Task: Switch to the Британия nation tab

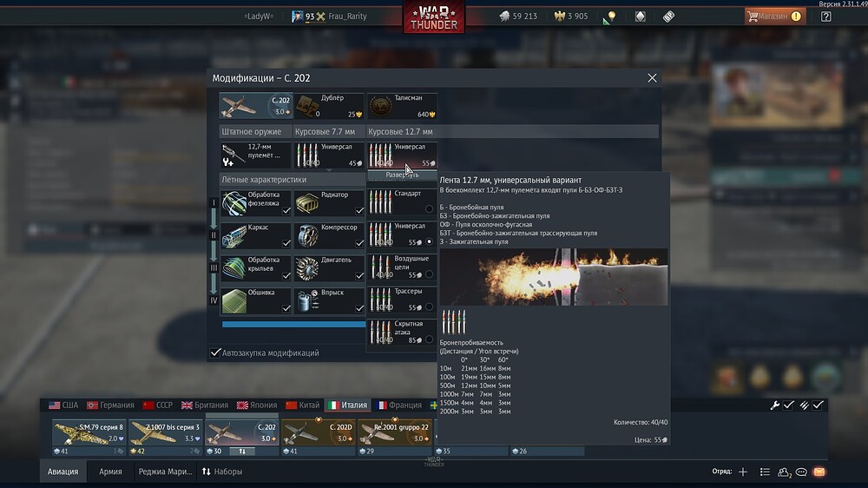Action: point(205,405)
